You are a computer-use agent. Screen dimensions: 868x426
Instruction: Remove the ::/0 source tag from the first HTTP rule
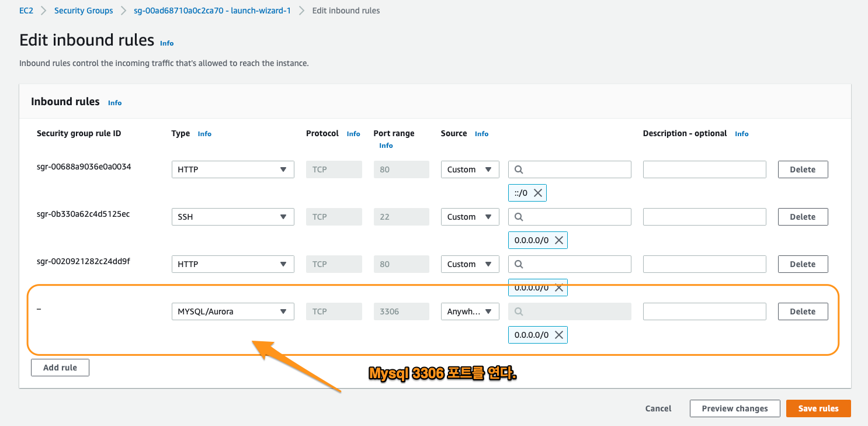(538, 192)
